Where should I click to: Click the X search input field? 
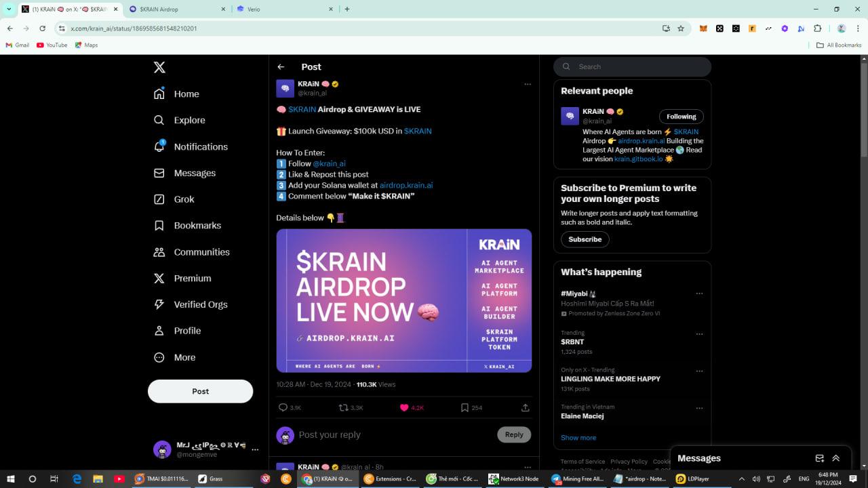637,66
